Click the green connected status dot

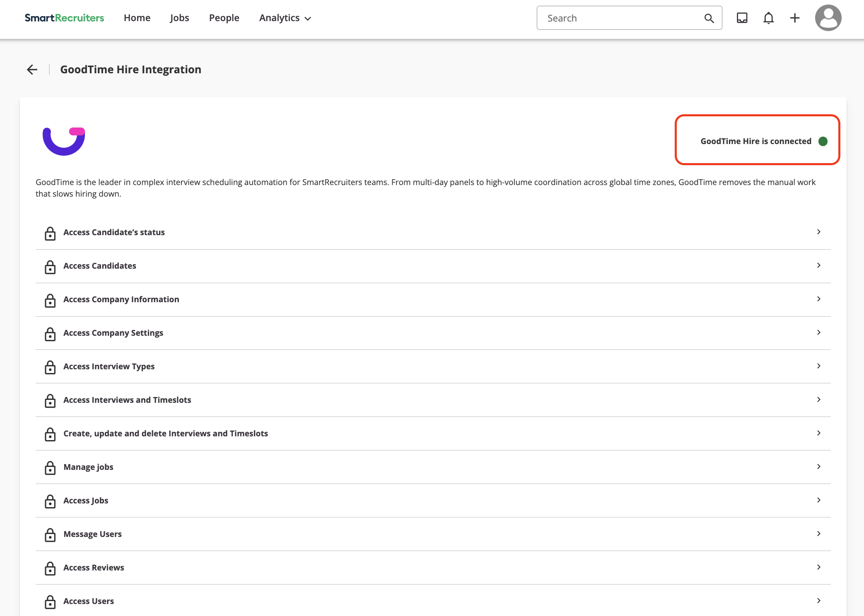pos(823,141)
